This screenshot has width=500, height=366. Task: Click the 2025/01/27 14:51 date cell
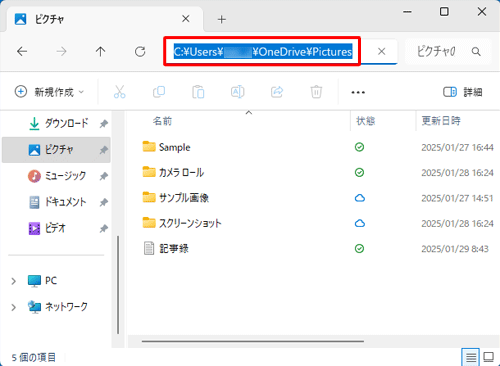(x=457, y=198)
